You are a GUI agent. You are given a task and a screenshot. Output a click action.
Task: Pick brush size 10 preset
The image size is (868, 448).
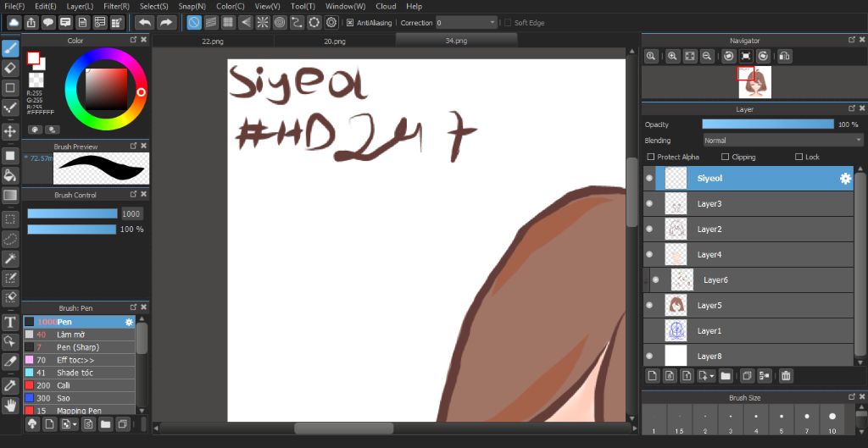pyautogui.click(x=832, y=420)
